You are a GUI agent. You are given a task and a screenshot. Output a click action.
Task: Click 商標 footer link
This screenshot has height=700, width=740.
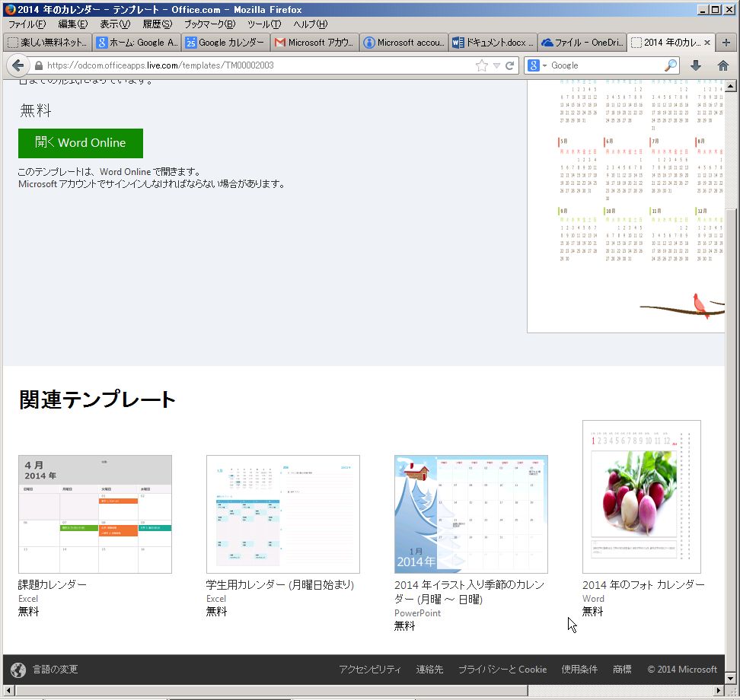point(622,670)
